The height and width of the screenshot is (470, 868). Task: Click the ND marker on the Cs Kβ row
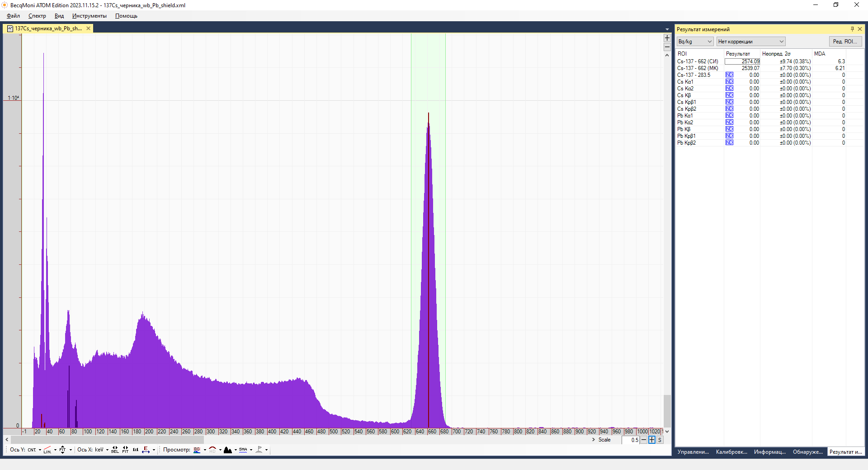[729, 95]
